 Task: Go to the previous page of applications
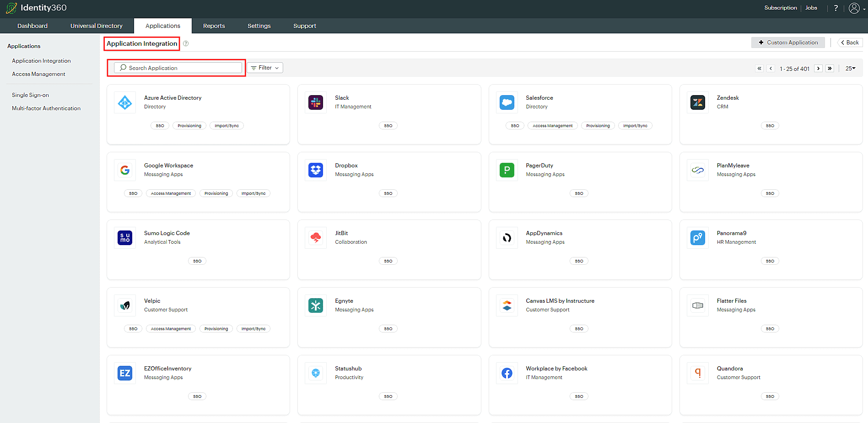tap(771, 69)
